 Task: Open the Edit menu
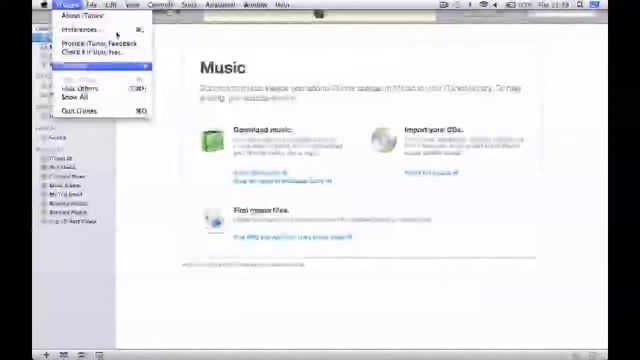(111, 5)
